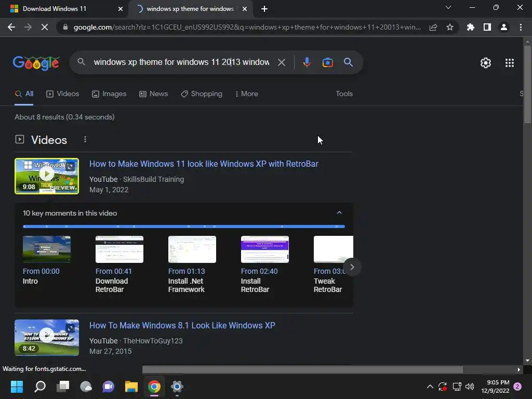
Task: Open the RetroBar Windows XP video link
Action: pos(204,164)
